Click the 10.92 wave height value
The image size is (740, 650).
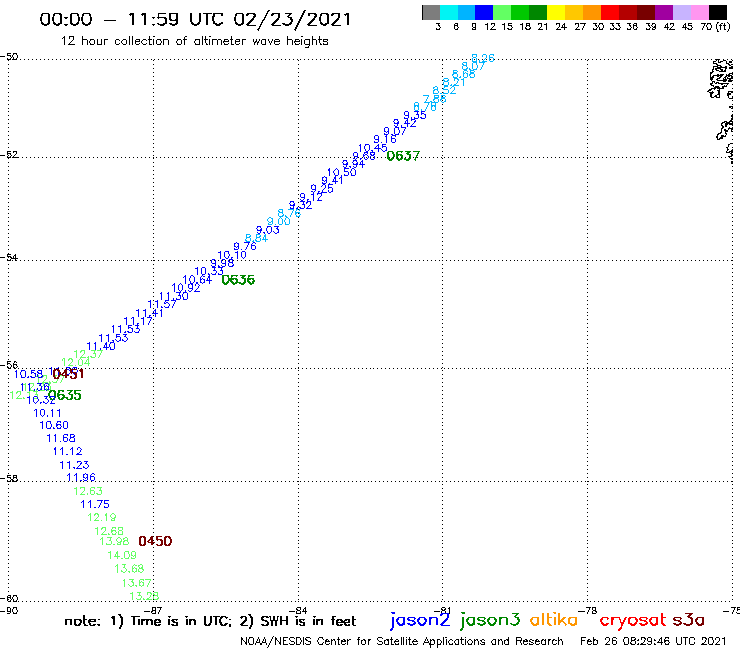pyautogui.click(x=186, y=288)
